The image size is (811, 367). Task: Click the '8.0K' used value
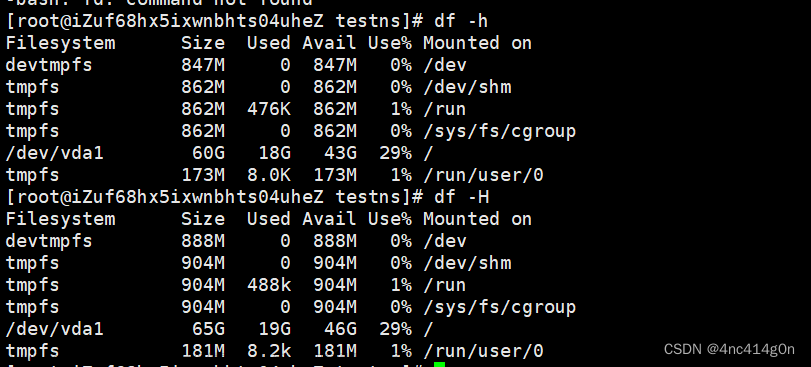pyautogui.click(x=268, y=175)
